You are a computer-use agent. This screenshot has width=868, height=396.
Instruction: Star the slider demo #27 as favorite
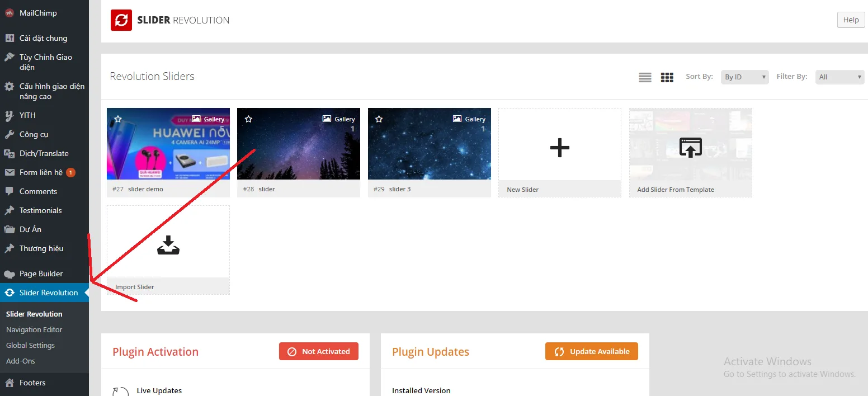[x=118, y=119]
